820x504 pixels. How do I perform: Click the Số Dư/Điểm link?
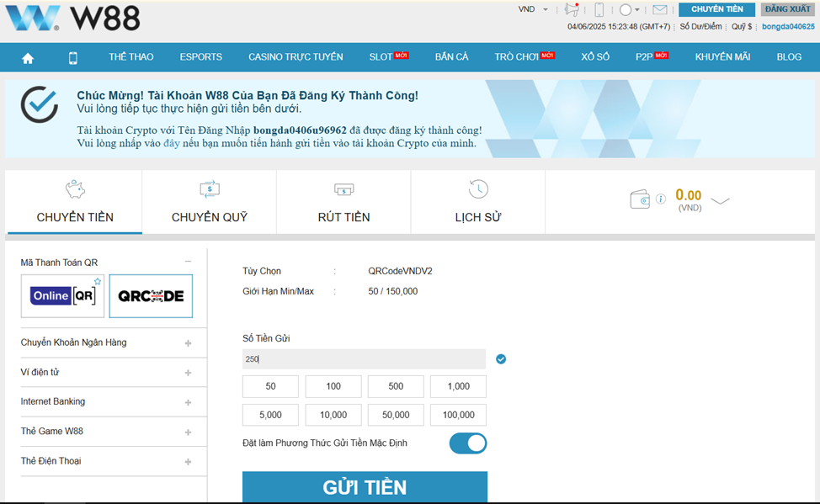(700, 27)
